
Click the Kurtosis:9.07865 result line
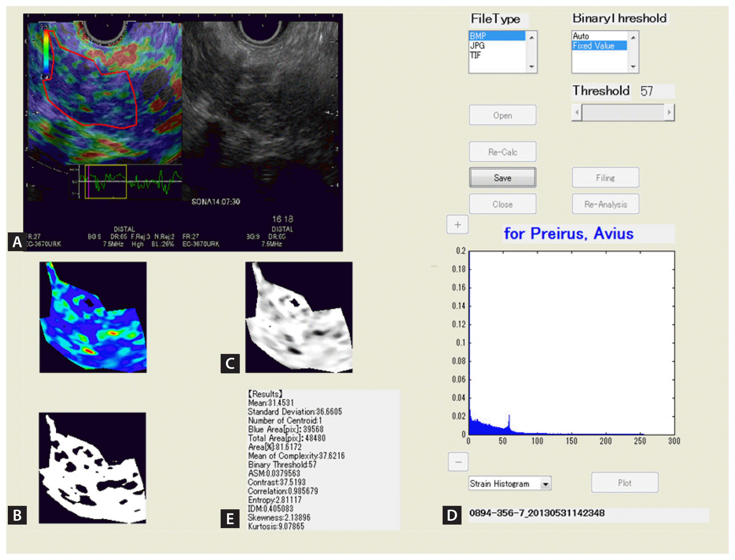(276, 526)
